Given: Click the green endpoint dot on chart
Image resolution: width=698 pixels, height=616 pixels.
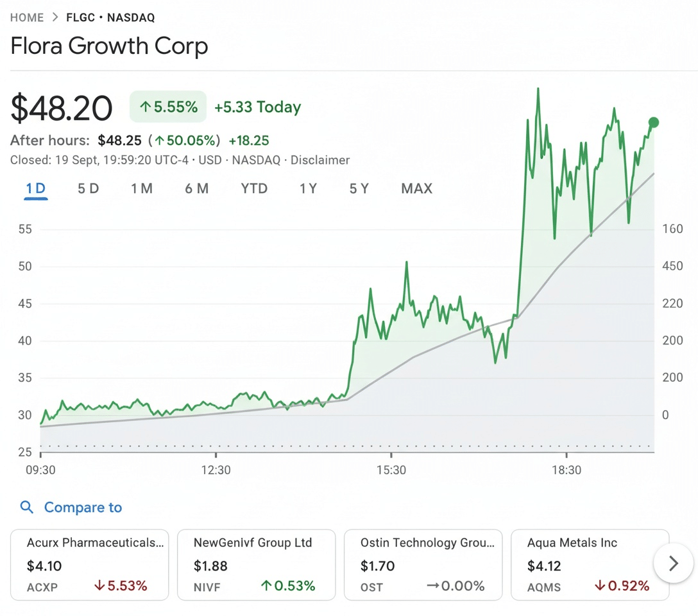Looking at the screenshot, I should pos(654,123).
